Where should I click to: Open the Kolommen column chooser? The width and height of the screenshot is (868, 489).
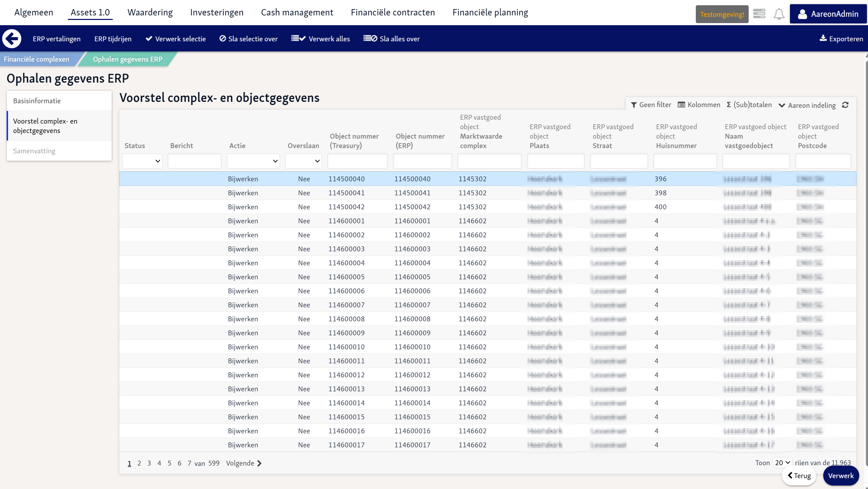tap(699, 105)
